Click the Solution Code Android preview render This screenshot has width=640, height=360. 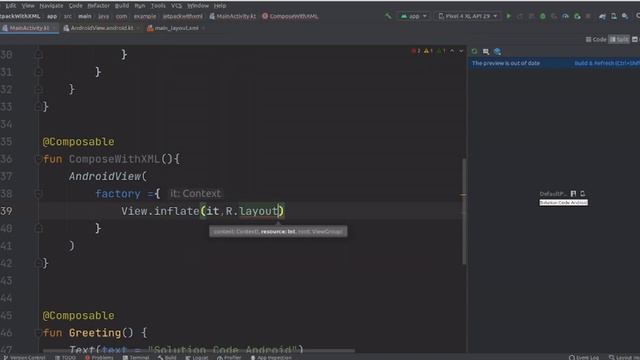pyautogui.click(x=563, y=202)
